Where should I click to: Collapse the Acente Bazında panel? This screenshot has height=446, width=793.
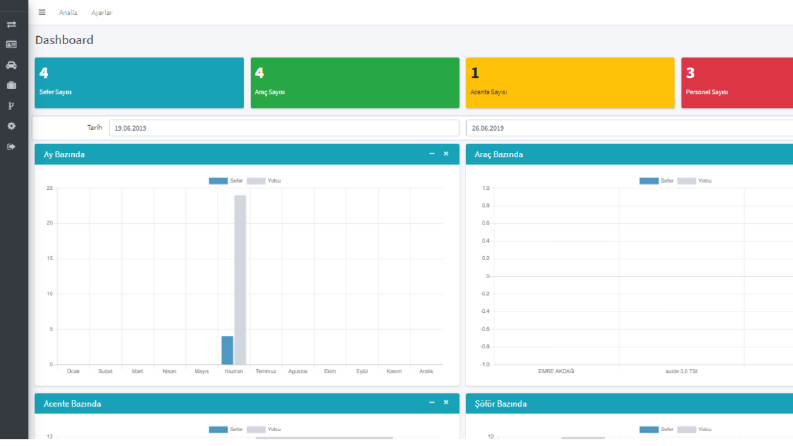click(x=432, y=403)
